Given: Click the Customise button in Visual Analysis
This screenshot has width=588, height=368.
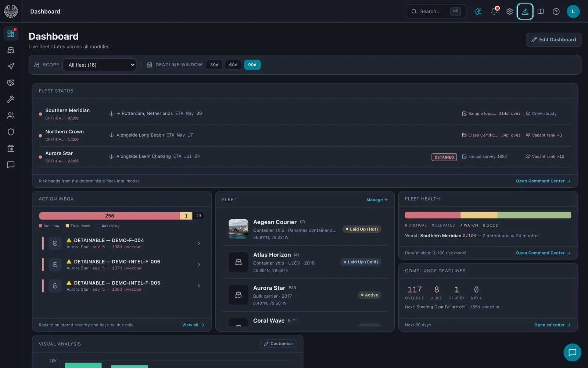Looking at the screenshot, I should click(278, 344).
